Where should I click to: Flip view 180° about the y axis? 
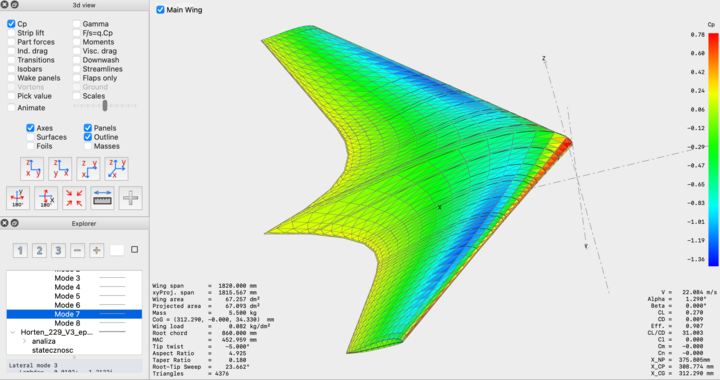(18, 198)
